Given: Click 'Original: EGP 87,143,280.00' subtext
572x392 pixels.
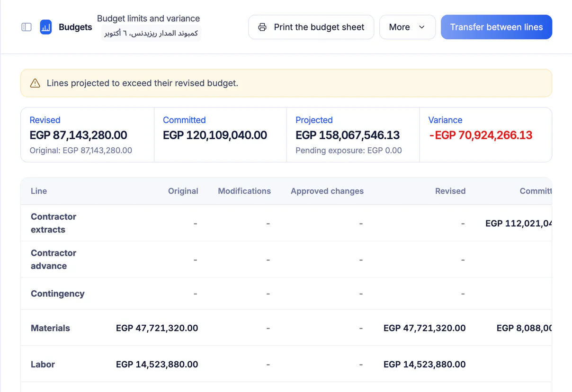Looking at the screenshot, I should pos(81,151).
